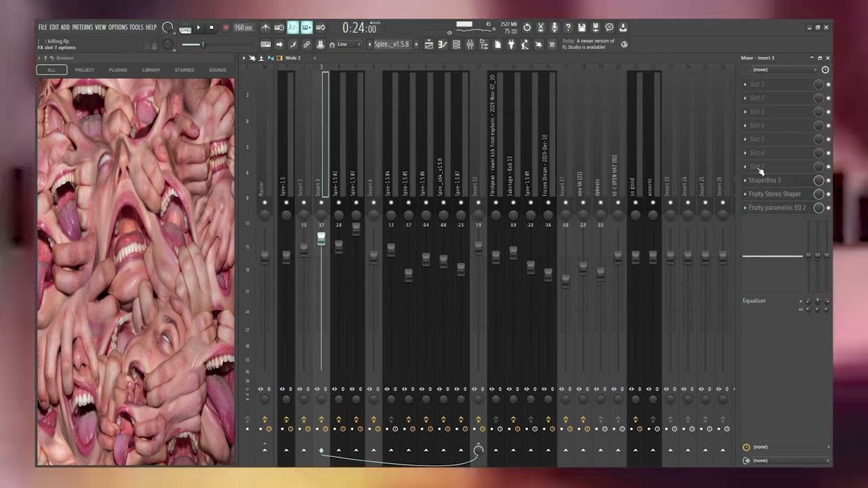868x488 pixels.
Task: Click the Stop button in transport
Action: [x=211, y=28]
